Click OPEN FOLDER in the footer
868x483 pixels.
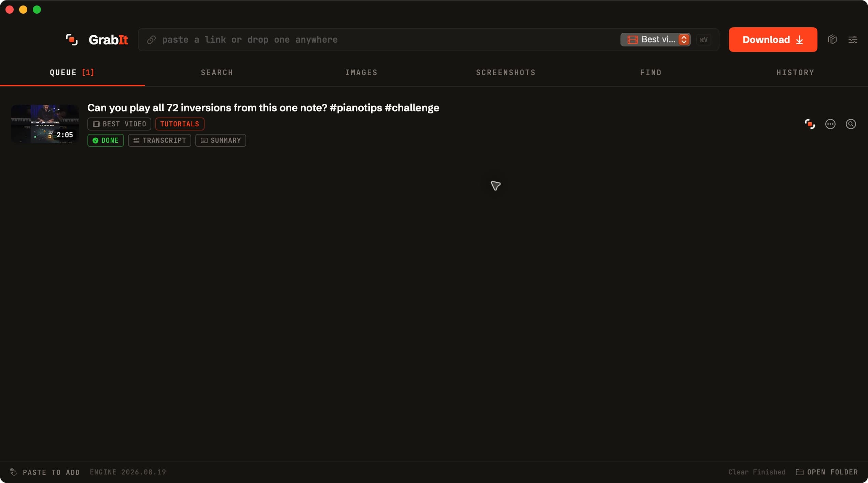click(x=827, y=472)
